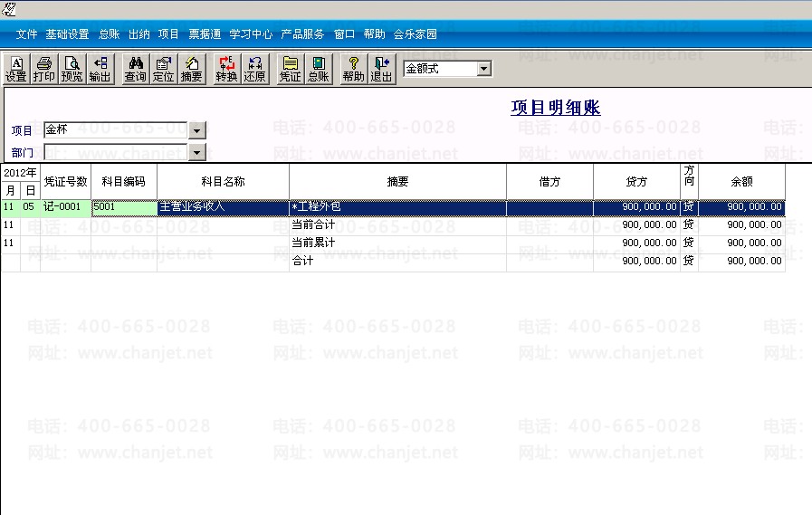Click the 设置 (settings) toolbar icon
The width and height of the screenshot is (812, 515).
pyautogui.click(x=16, y=69)
